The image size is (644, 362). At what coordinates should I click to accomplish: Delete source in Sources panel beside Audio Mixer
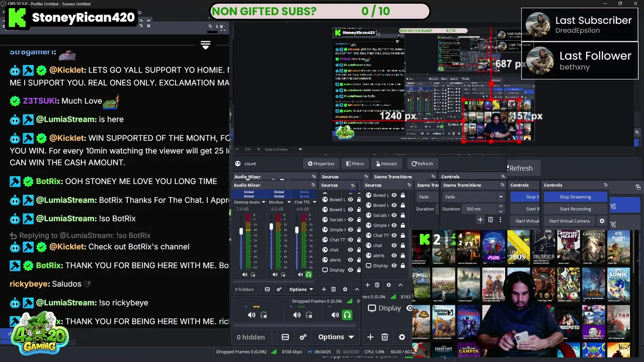tap(334, 289)
